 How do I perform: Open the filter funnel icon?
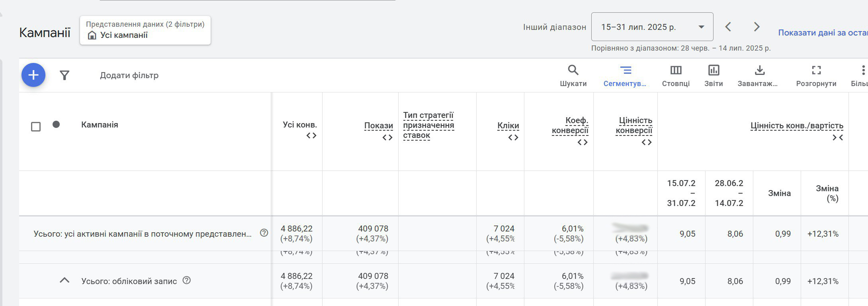click(65, 75)
